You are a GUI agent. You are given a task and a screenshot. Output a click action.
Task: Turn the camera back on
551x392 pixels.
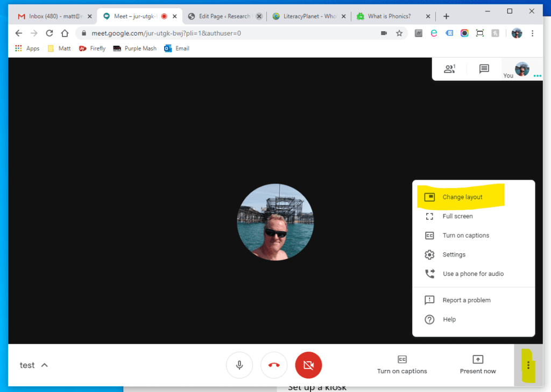coord(308,365)
